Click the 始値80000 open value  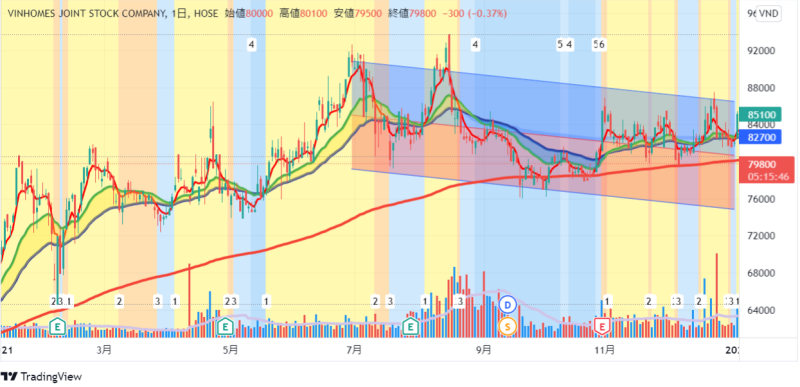(249, 14)
